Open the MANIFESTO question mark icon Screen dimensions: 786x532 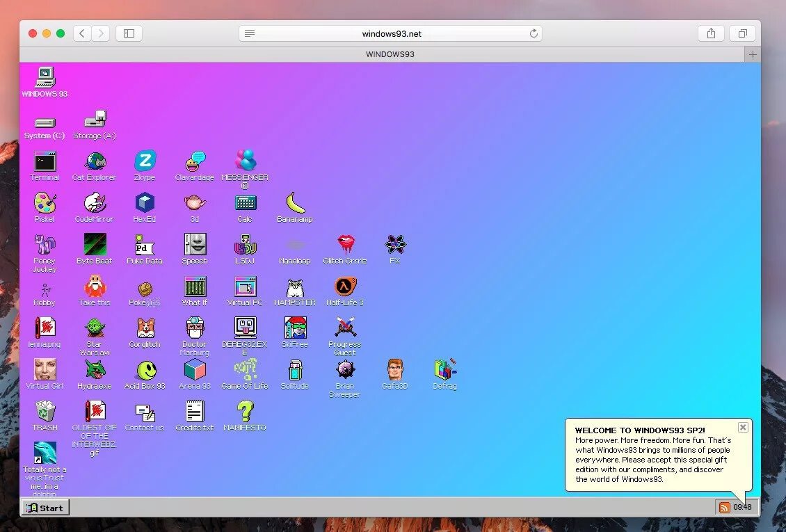pos(245,411)
